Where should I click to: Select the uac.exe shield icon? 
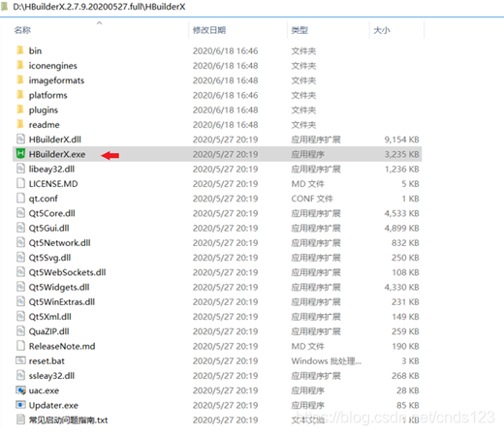20,390
